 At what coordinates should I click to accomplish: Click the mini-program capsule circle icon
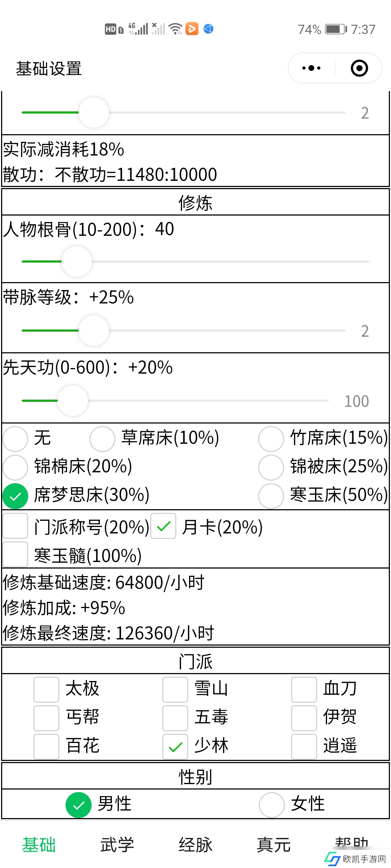point(359,68)
